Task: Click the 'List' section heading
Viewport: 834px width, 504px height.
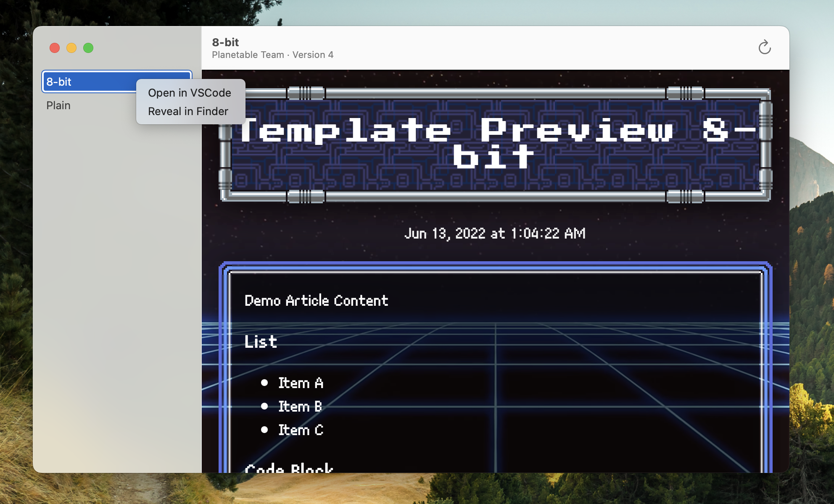Action: (x=260, y=341)
